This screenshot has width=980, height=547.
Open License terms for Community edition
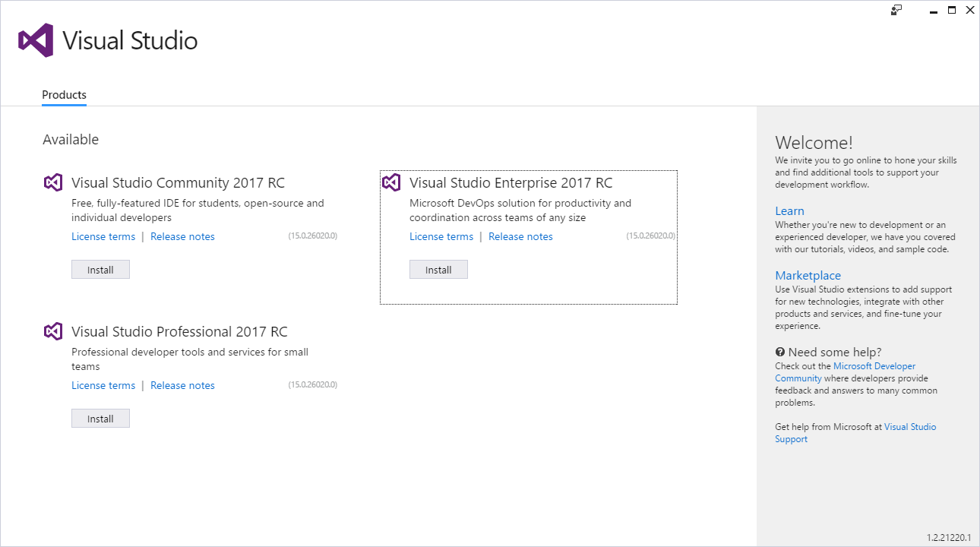click(103, 236)
